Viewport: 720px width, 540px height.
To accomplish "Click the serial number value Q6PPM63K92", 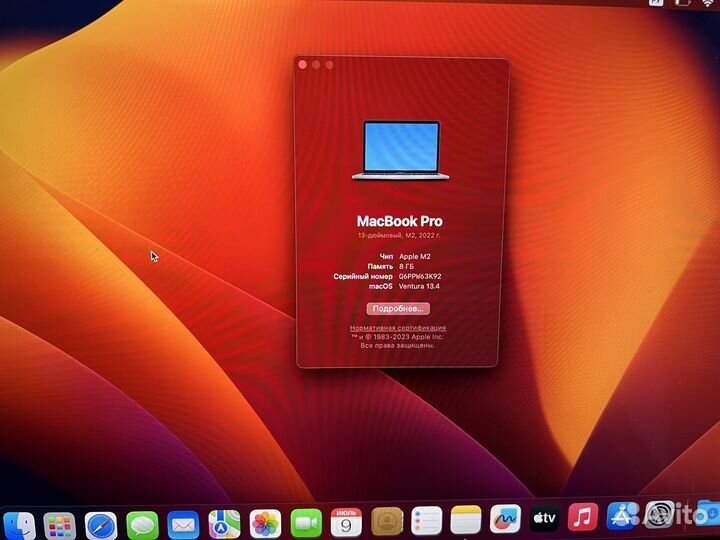I will 420,276.
